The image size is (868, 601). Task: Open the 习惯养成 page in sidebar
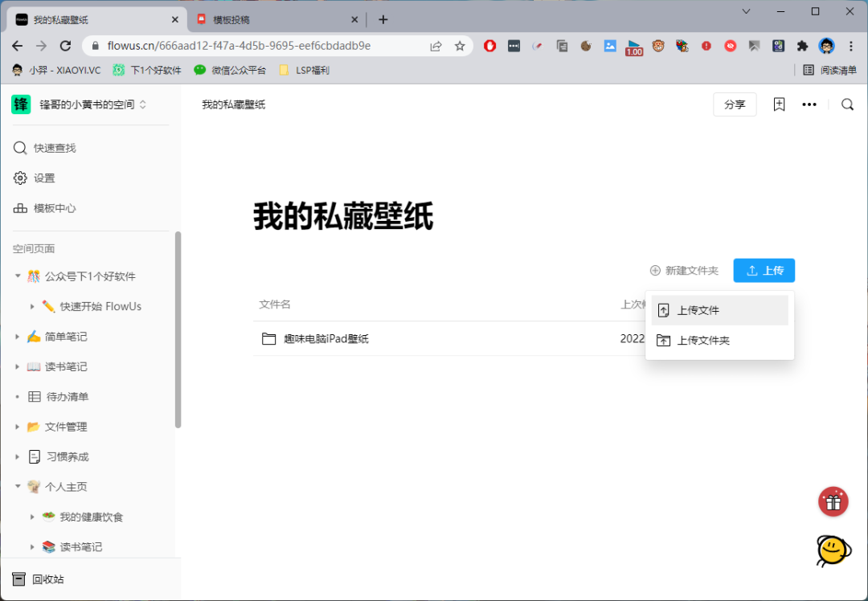point(68,456)
